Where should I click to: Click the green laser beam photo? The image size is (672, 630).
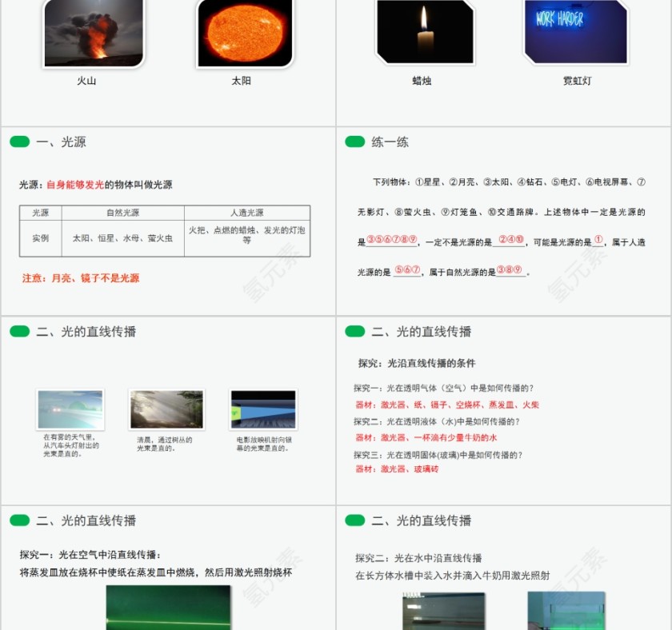point(168,609)
